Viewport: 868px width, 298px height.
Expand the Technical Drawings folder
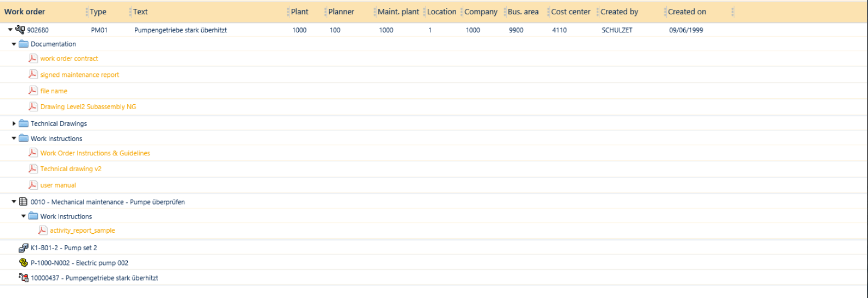[x=14, y=123]
